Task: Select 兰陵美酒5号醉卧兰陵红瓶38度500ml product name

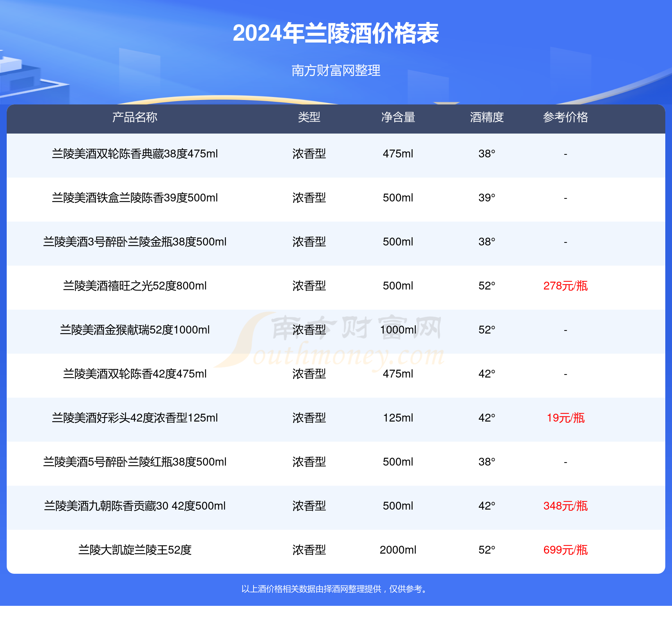Action: pos(135,462)
